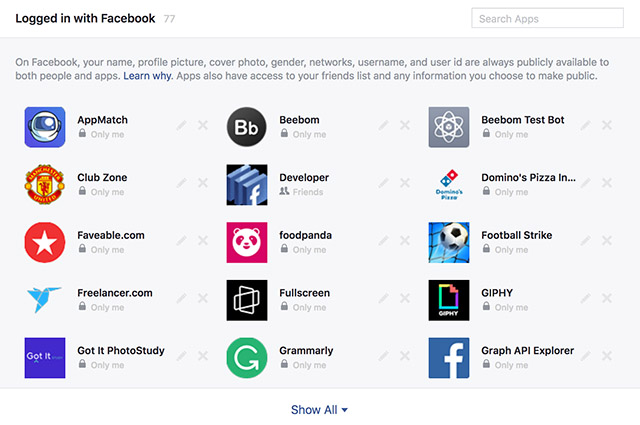Screen dimensions: 640x425
Task: Edit the Beebom Test Bot app pencil icon
Action: tap(585, 125)
